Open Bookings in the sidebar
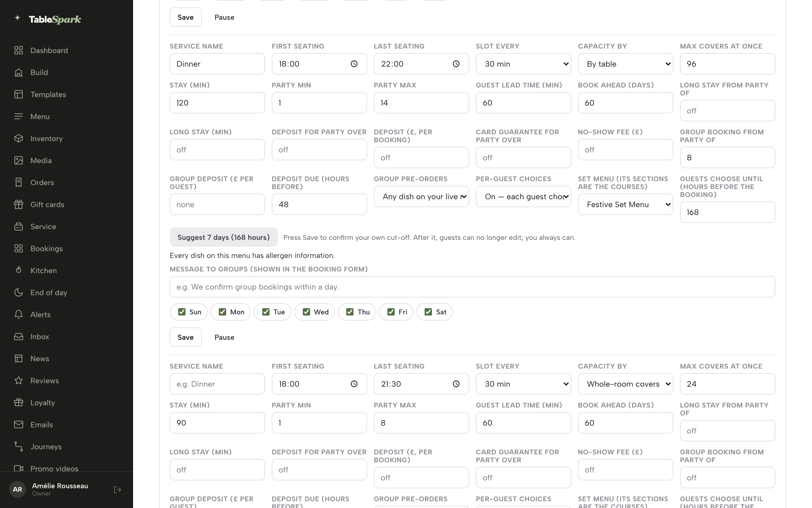This screenshot has height=508, width=812. (x=46, y=248)
